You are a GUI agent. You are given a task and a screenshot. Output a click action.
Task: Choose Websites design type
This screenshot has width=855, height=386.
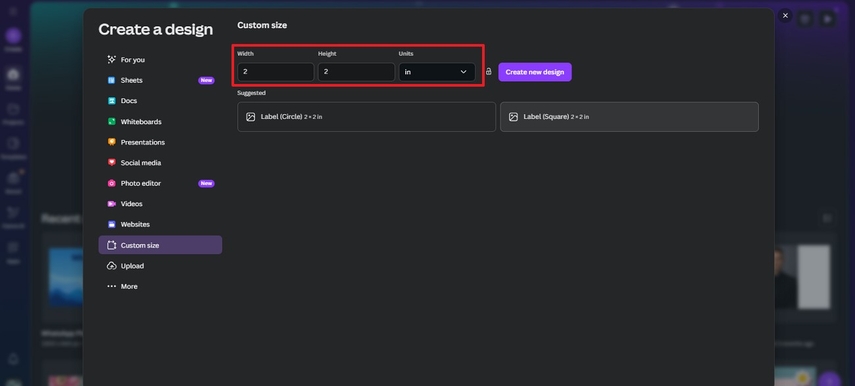[x=160, y=225]
